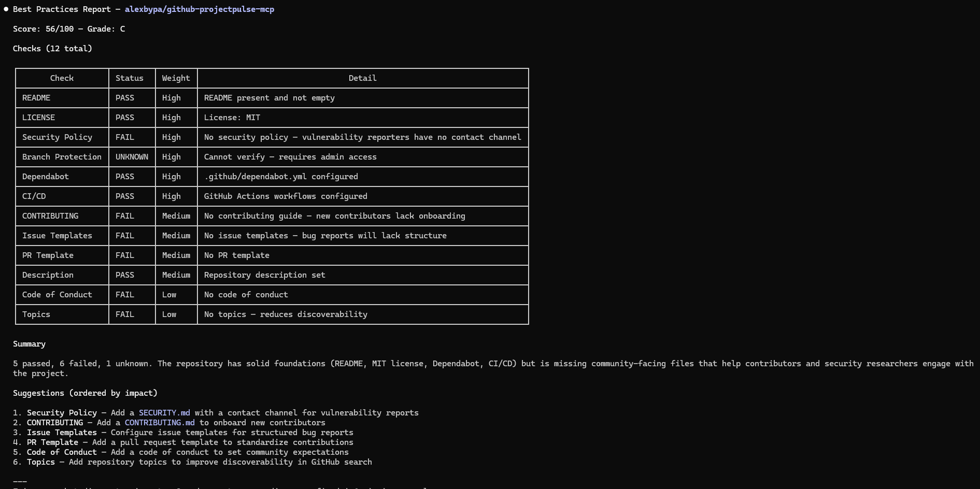Open the alexbypa/github-projectpulse-mcp repository link
The height and width of the screenshot is (489, 980).
click(200, 9)
